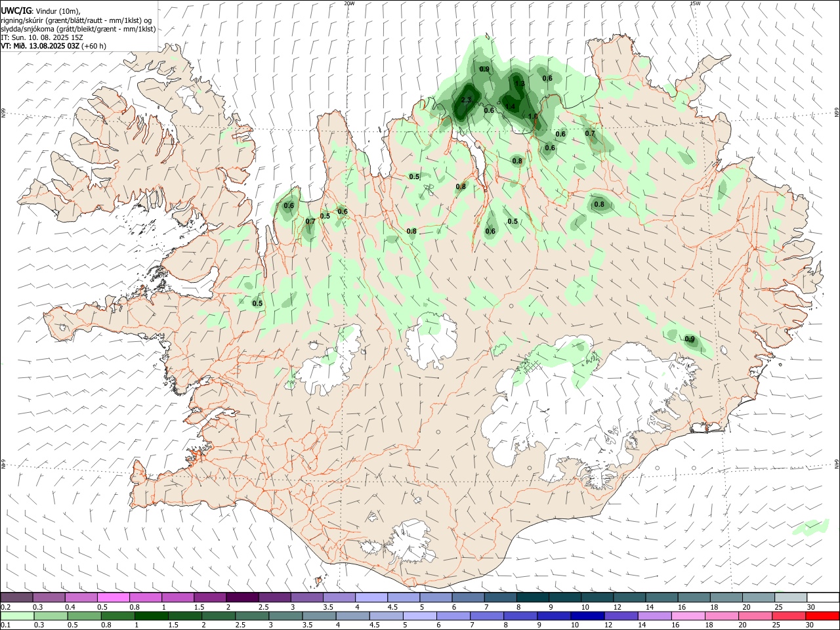Screen dimensions: 840x630
Task: Click the '0.2' label under the top legend row
Action: point(5,607)
